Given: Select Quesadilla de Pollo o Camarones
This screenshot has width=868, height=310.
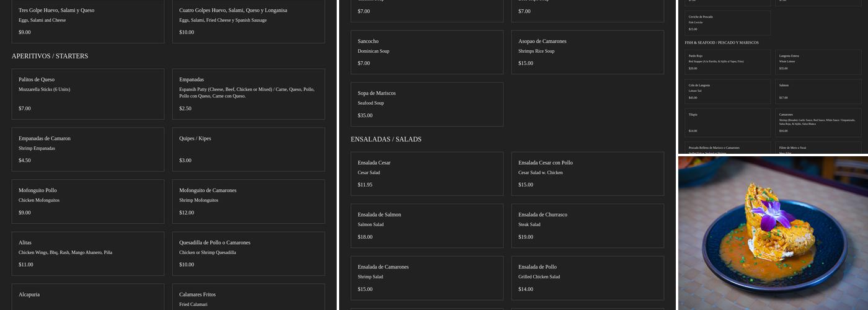Looking at the screenshot, I should (x=248, y=254).
